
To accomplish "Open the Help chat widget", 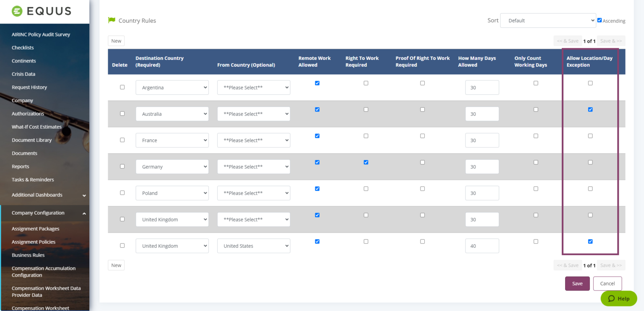I will click(619, 298).
